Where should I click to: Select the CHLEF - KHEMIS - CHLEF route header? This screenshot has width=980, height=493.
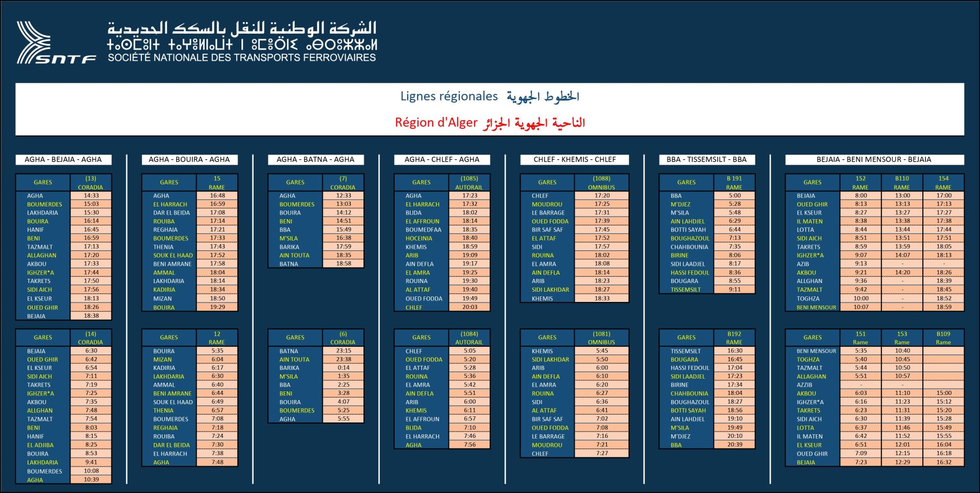(x=575, y=159)
